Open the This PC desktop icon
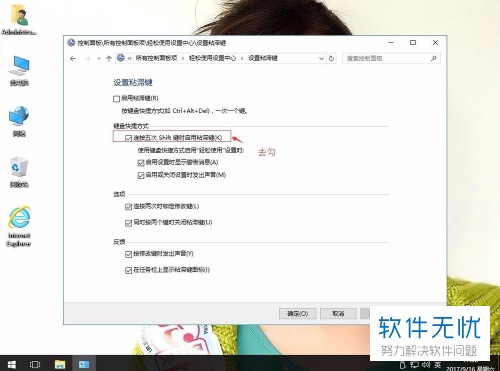Viewport: 500px width, 371px height. [19, 71]
